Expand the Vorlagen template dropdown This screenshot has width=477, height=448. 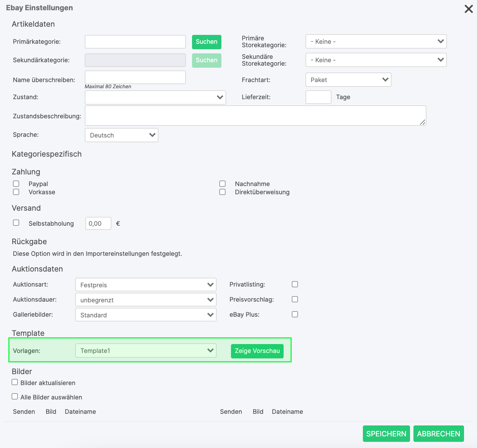[146, 351]
